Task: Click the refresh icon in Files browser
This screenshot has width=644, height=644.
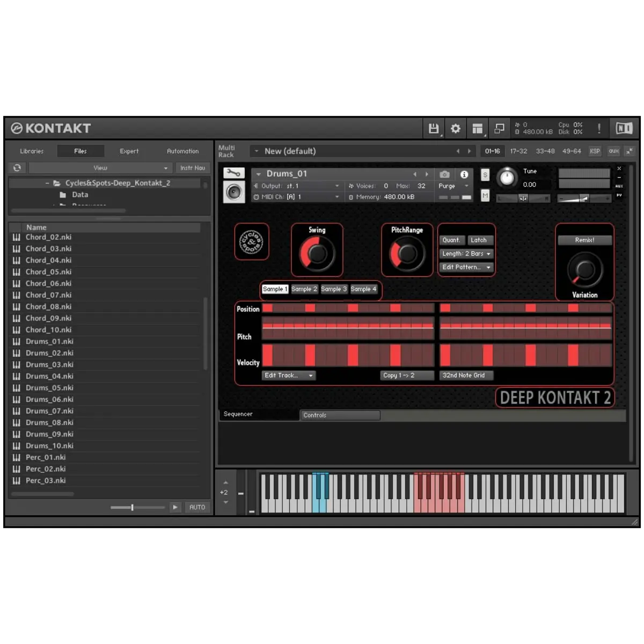Action: [17, 168]
